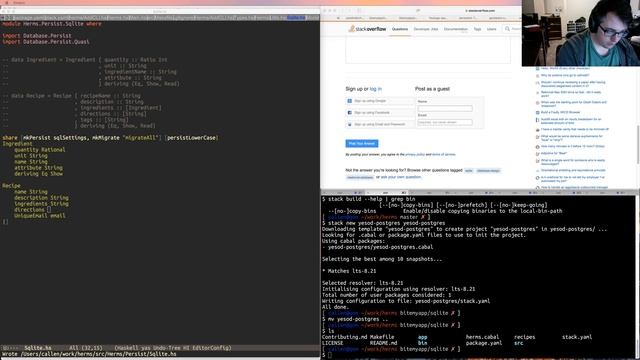Follow the 'log in' link

376,89
